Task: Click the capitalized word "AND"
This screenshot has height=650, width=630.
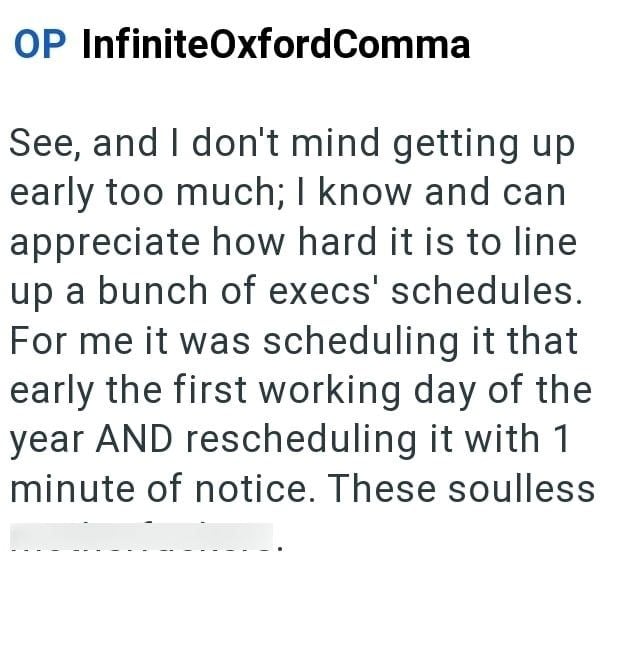Action: tap(140, 440)
